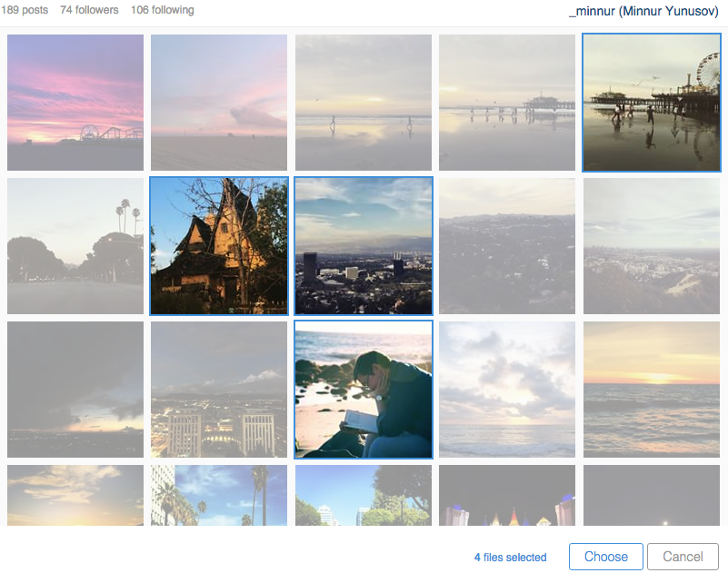
Task: Select the palm trees street photo
Action: (x=75, y=246)
